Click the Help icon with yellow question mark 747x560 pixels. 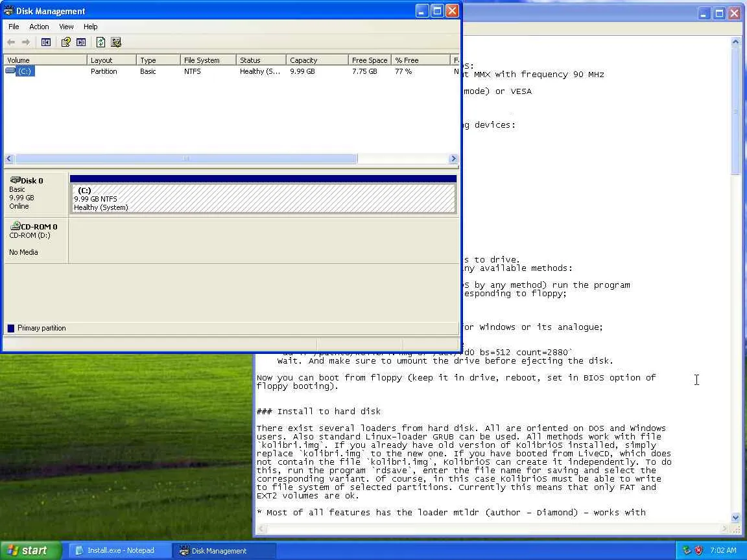[x=65, y=42]
